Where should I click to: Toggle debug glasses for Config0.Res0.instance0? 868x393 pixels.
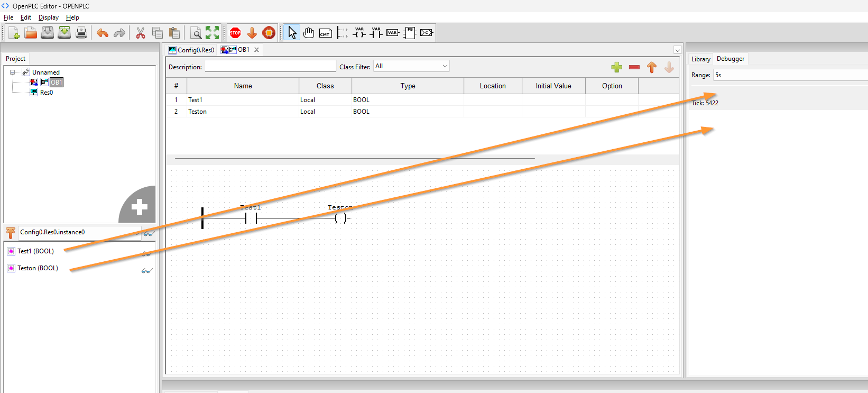[149, 233]
